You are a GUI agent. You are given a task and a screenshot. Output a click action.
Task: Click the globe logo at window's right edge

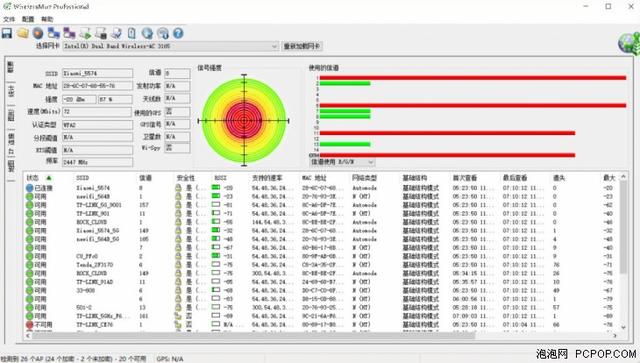pyautogui.click(x=629, y=43)
